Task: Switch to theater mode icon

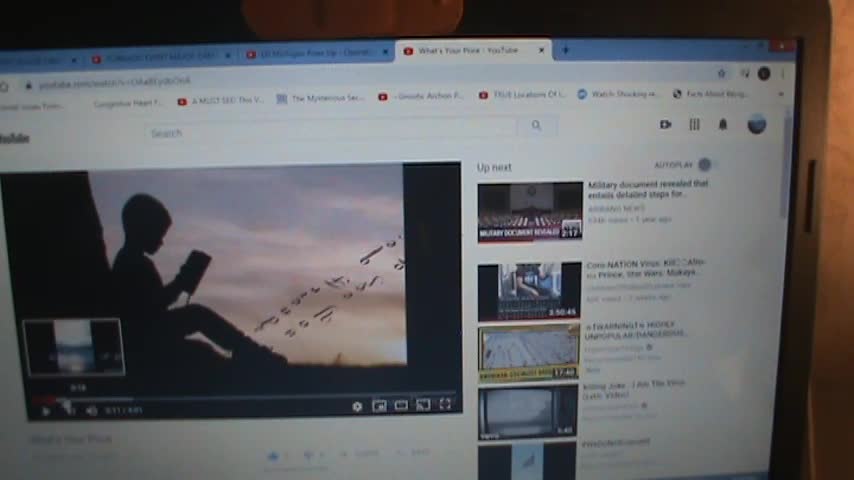Action: 401,405
